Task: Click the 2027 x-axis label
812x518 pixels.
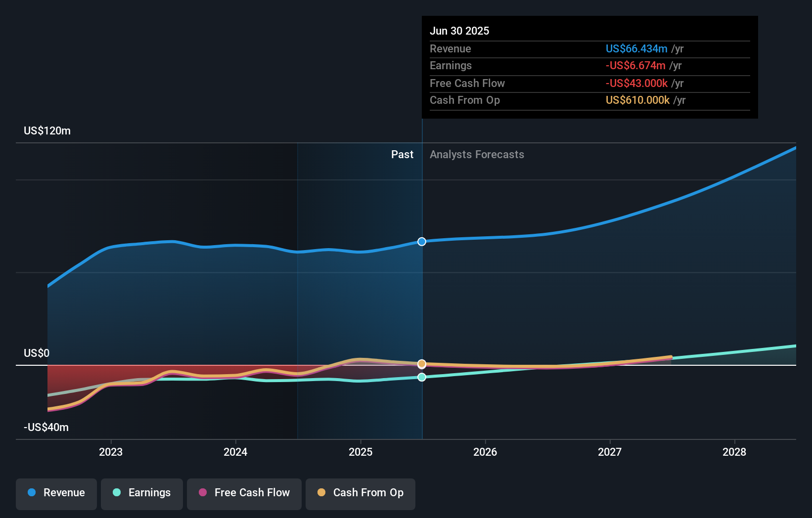Action: tap(610, 452)
